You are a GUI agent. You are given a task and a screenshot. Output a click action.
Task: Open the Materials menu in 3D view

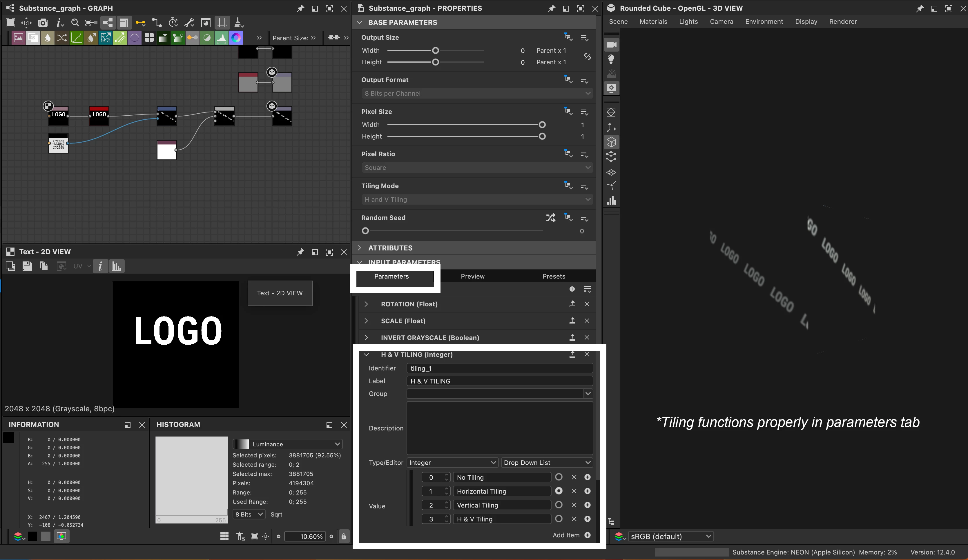[653, 21]
